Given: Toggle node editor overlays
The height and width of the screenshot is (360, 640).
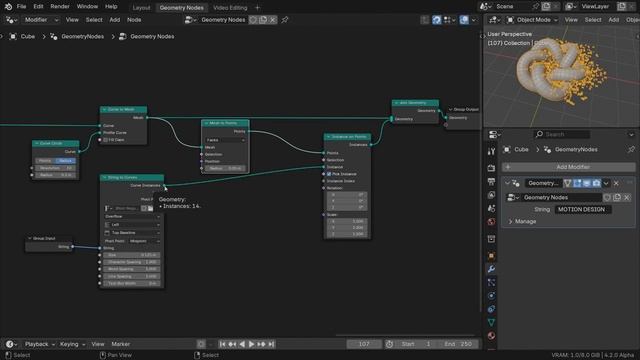Looking at the screenshot, I should pyautogui.click(x=464, y=20).
